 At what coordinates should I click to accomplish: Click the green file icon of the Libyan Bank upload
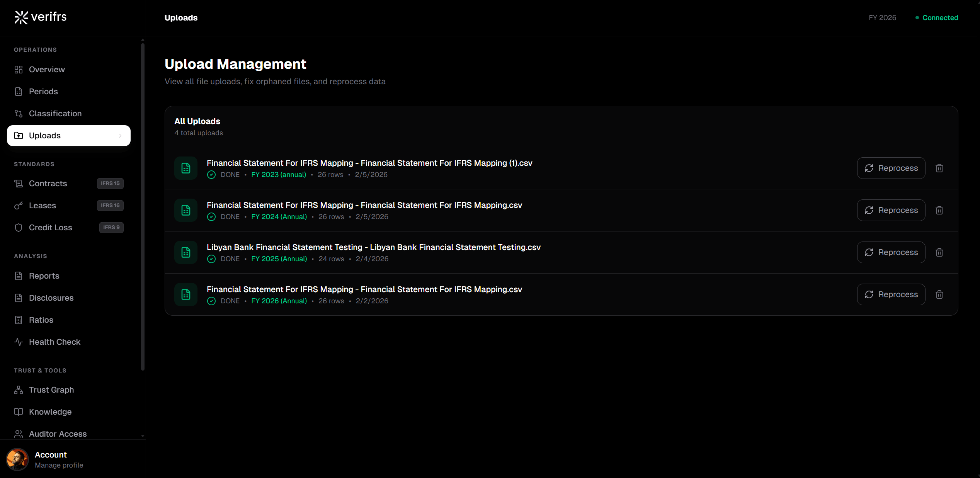[x=186, y=252]
